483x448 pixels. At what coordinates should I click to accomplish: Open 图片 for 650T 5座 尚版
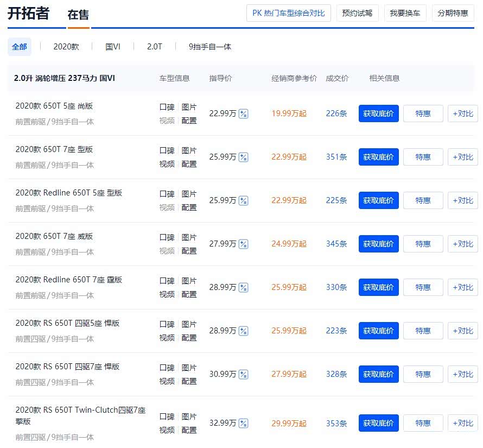[189, 107]
